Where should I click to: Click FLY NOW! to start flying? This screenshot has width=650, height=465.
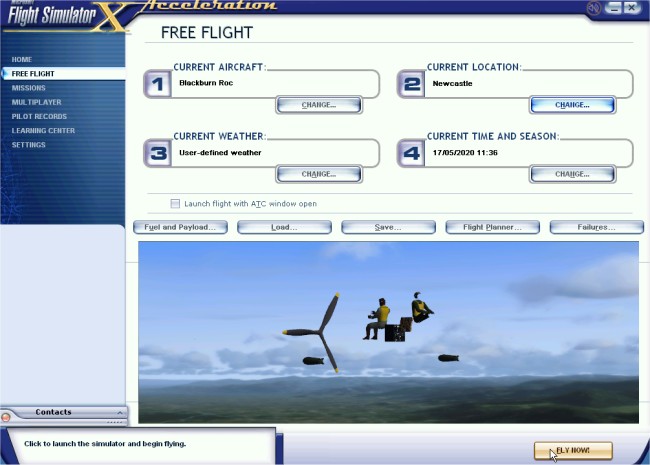(573, 450)
